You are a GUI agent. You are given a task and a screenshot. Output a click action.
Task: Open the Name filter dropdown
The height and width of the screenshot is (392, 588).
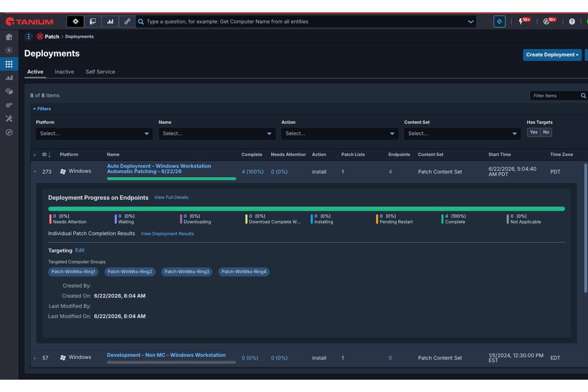tap(217, 133)
